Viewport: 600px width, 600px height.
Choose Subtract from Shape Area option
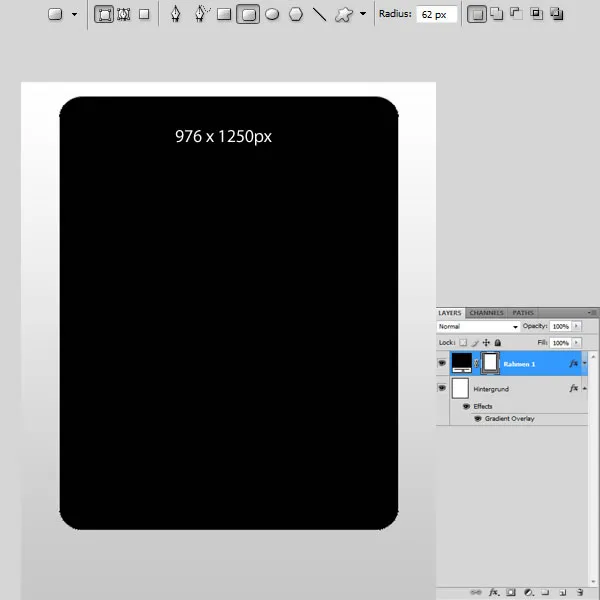pos(516,14)
